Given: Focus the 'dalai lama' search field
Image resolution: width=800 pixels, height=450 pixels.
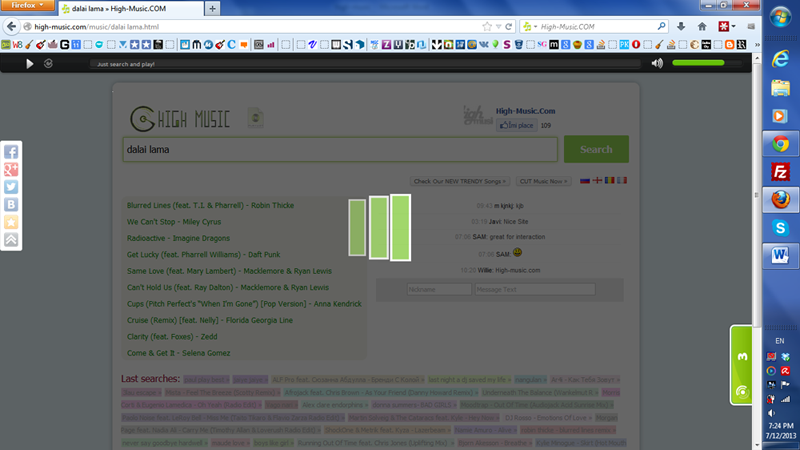Looking at the screenshot, I should pyautogui.click(x=340, y=149).
